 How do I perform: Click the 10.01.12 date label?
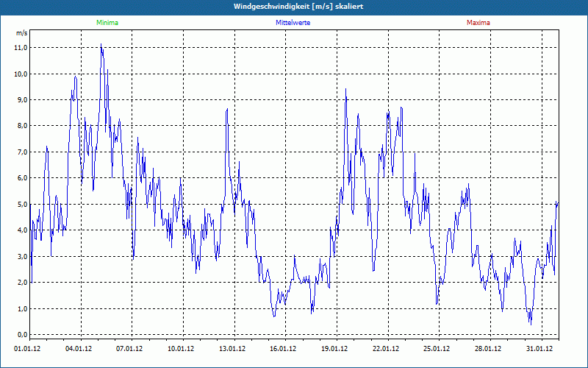click(181, 349)
